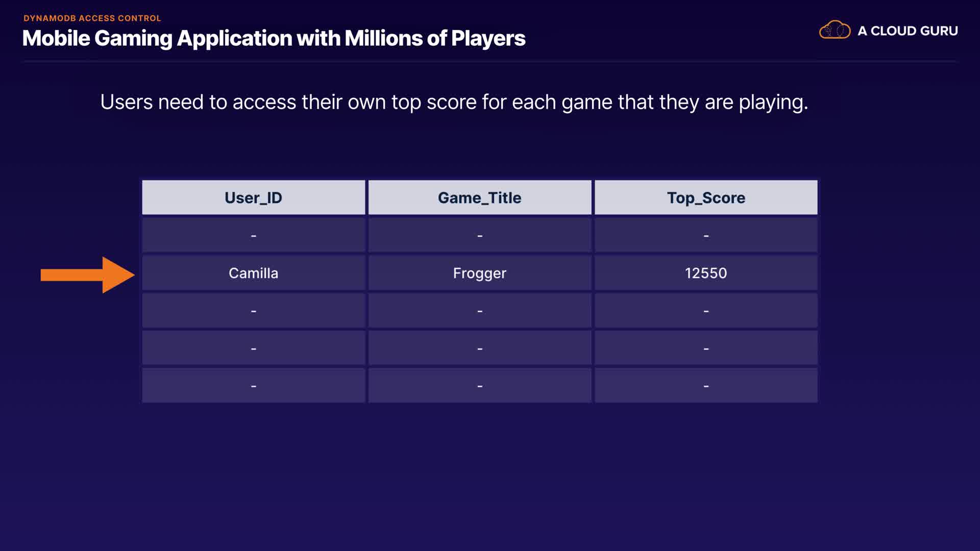Click the blank cell just below 12550
980x551 pixels.
tap(706, 311)
